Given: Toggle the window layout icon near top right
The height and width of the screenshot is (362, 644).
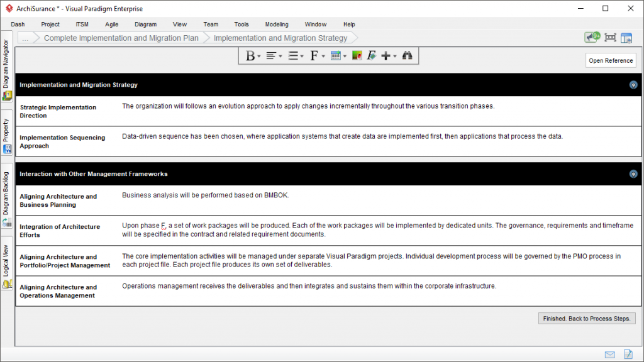Looking at the screenshot, I should (x=626, y=37).
